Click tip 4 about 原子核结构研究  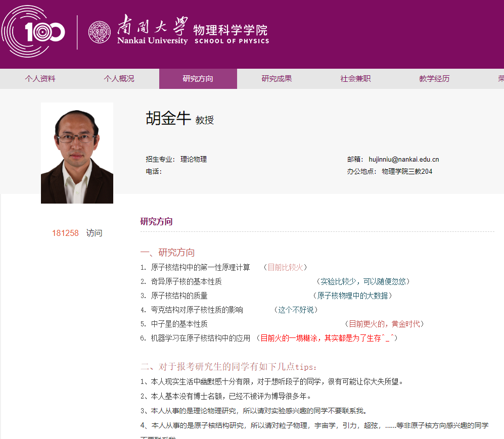click(x=314, y=425)
